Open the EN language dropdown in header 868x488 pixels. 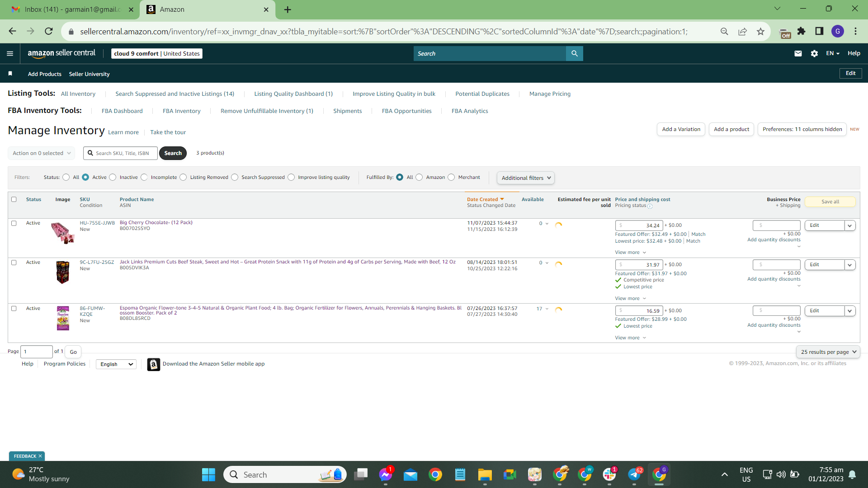[x=832, y=53]
